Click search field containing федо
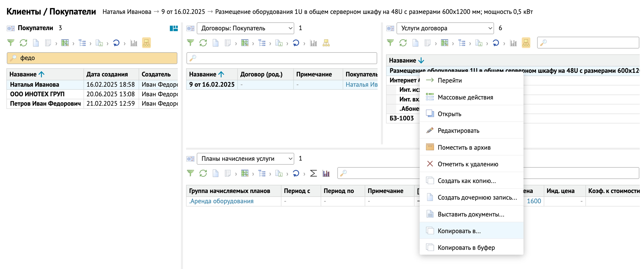This screenshot has height=269, width=644. click(x=92, y=58)
